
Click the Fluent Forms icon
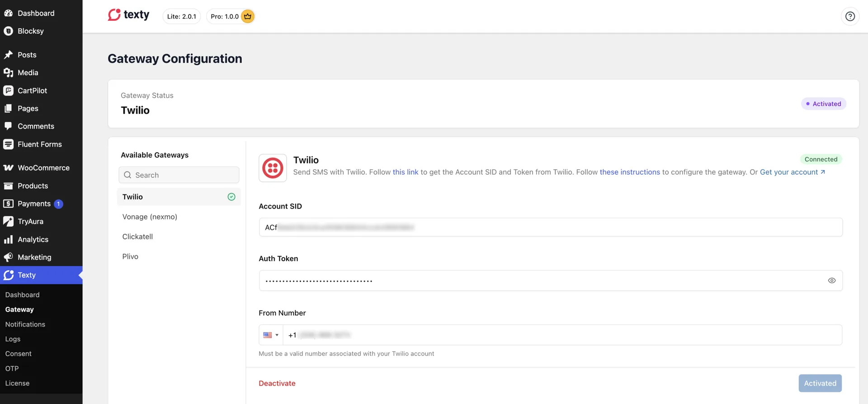pos(8,144)
